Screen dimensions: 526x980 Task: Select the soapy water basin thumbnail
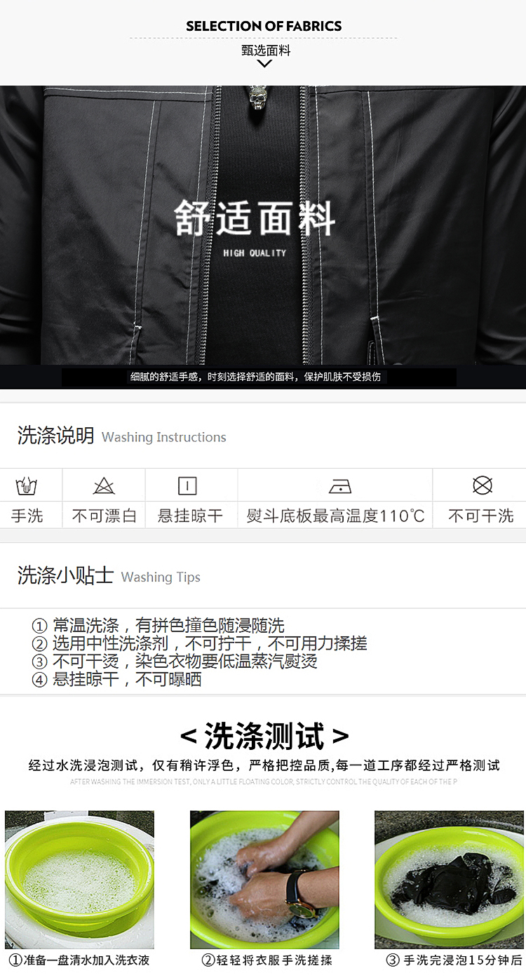coord(79,880)
